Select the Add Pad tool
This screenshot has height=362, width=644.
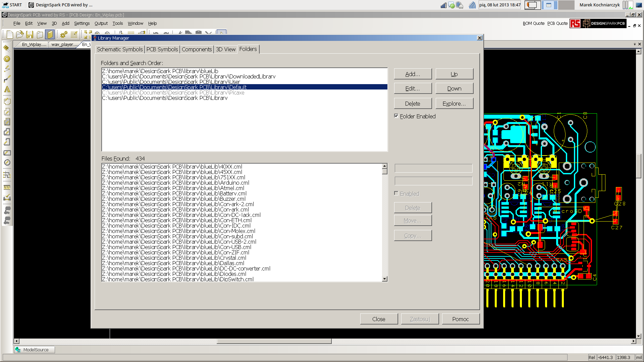[x=7, y=59]
